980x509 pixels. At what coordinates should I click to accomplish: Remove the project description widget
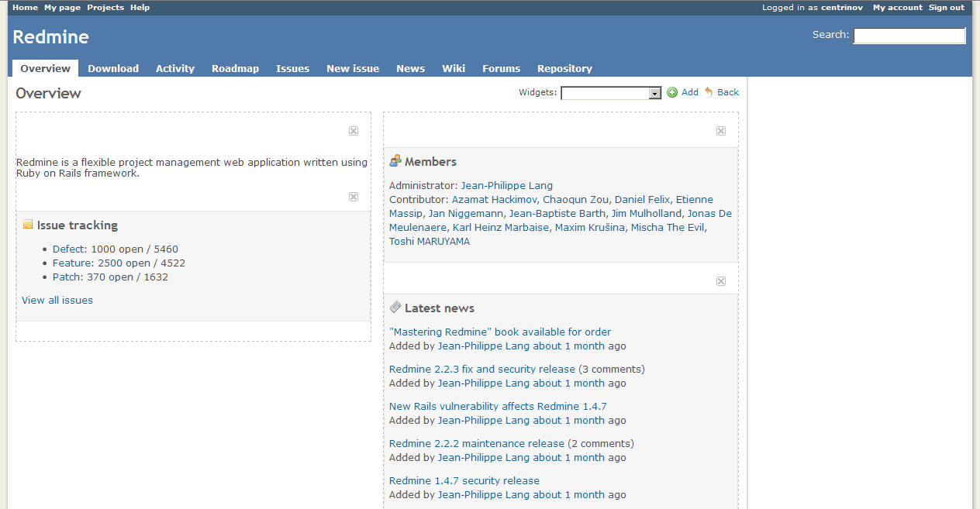click(x=354, y=131)
